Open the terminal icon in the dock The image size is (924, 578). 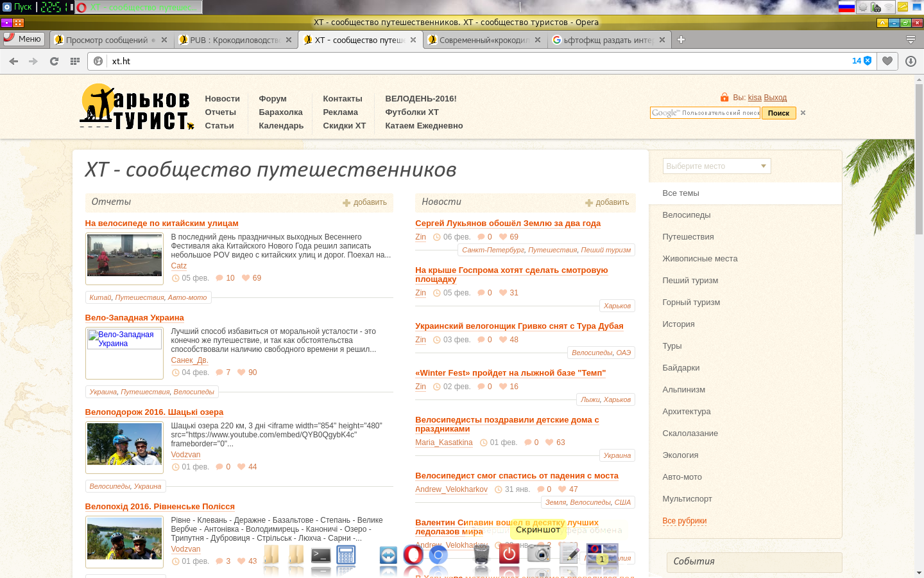coord(321,555)
